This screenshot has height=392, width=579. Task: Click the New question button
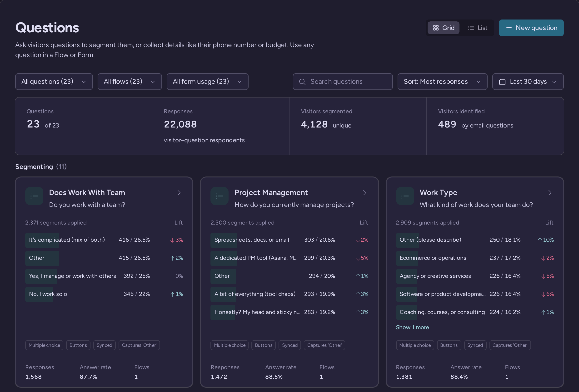point(531,28)
